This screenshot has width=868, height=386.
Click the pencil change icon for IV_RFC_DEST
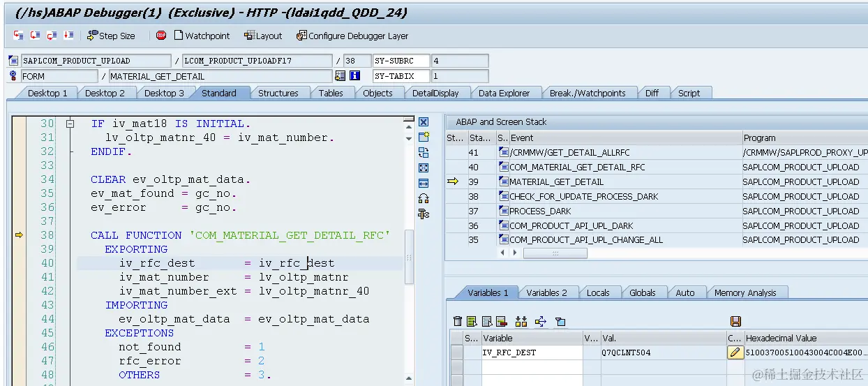point(735,352)
